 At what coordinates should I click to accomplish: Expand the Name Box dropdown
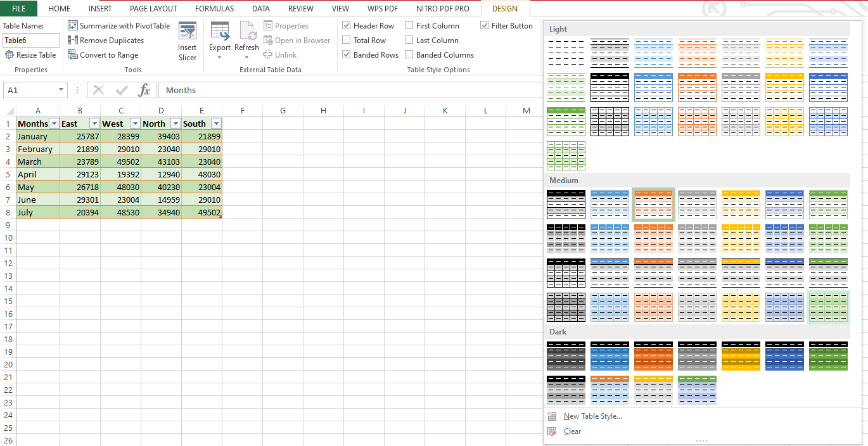pos(60,89)
